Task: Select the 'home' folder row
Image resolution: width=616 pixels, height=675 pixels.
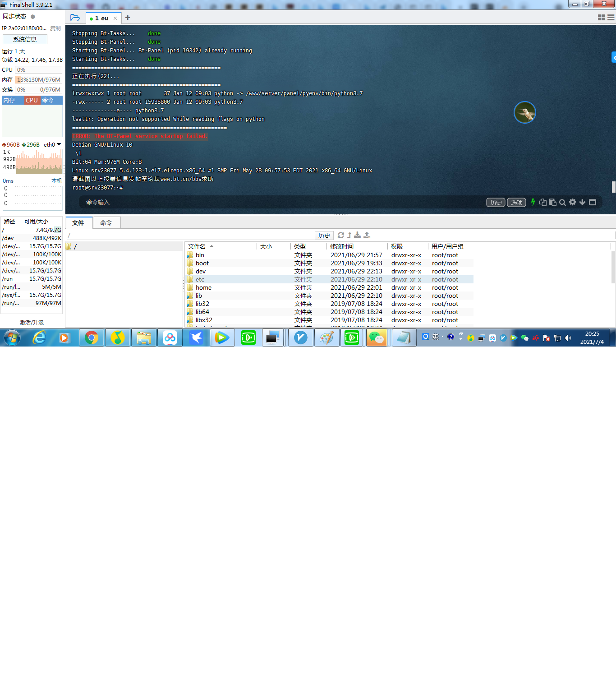Action: (x=330, y=287)
